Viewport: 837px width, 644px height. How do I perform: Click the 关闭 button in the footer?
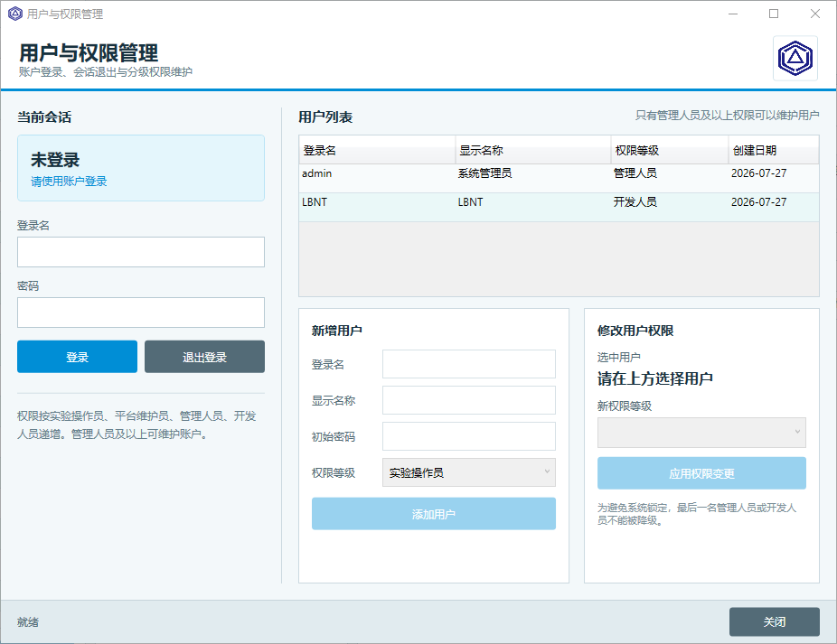774,621
